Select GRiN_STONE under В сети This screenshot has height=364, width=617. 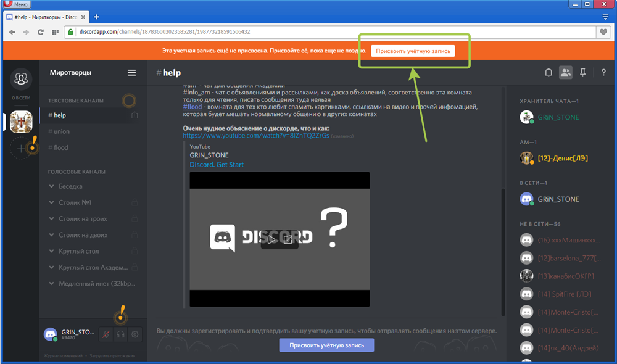(x=558, y=199)
